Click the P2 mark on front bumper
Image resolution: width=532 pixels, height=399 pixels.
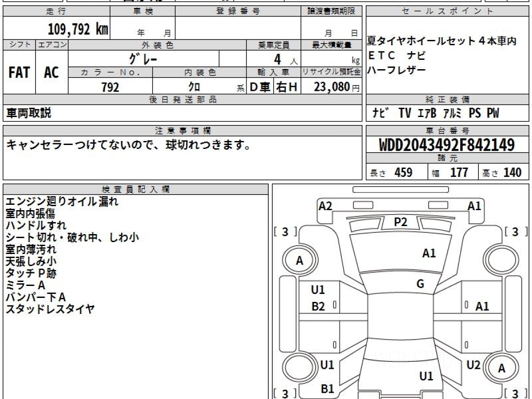(x=400, y=222)
